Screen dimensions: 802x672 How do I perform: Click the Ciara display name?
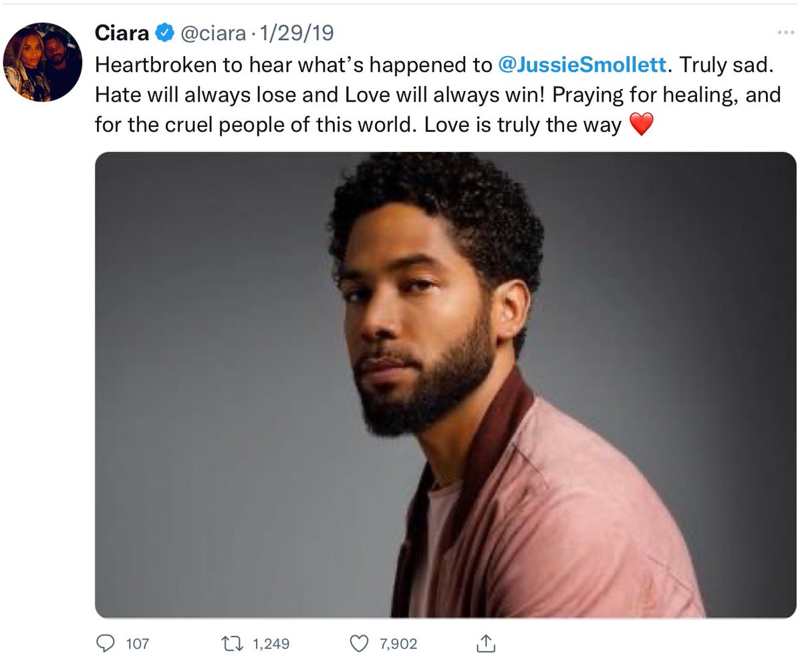coord(122,32)
